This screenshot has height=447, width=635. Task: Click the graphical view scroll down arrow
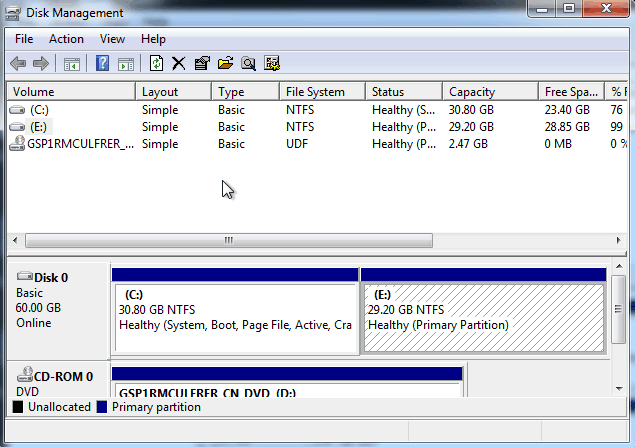(619, 389)
